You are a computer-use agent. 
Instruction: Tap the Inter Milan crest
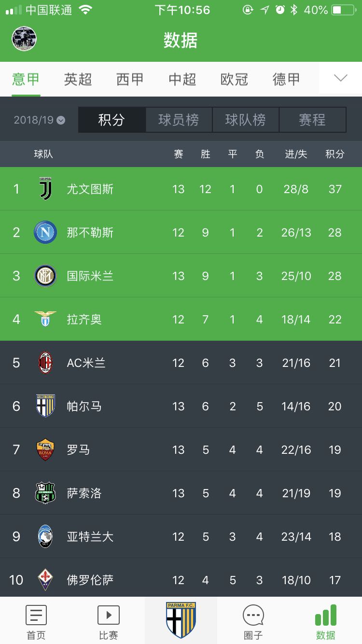click(x=45, y=276)
